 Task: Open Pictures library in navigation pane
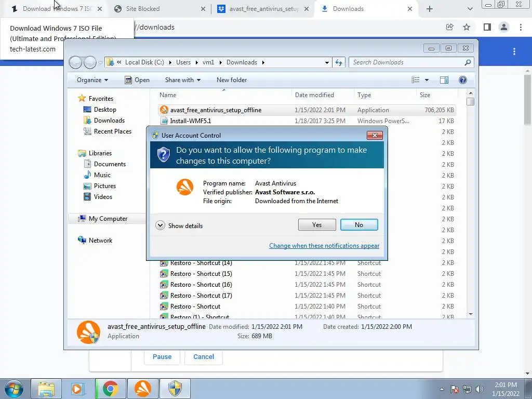point(104,186)
